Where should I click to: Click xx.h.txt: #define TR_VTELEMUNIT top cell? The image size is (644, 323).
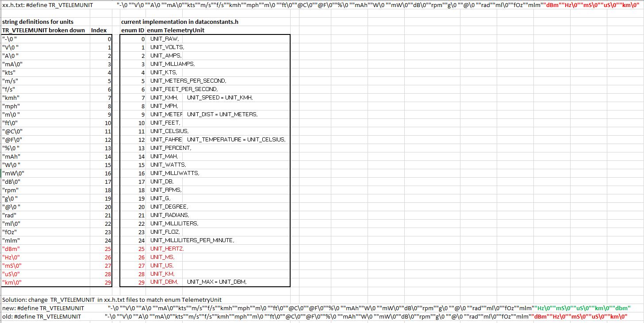(x=47, y=5)
